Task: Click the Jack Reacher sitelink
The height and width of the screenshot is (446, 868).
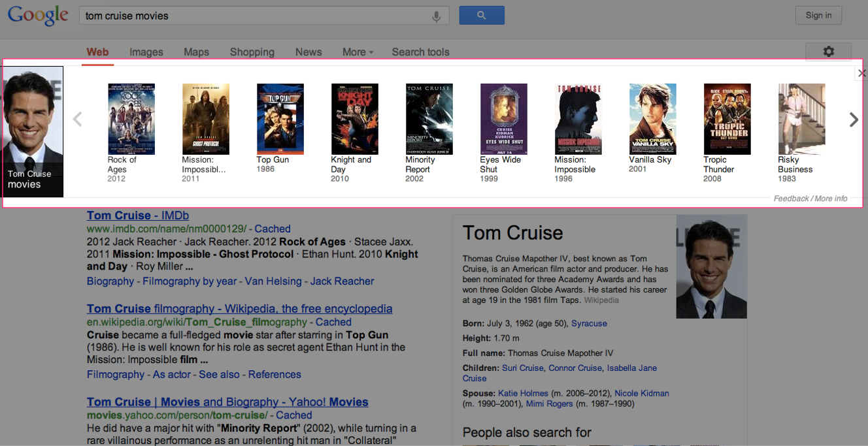Action: [342, 281]
